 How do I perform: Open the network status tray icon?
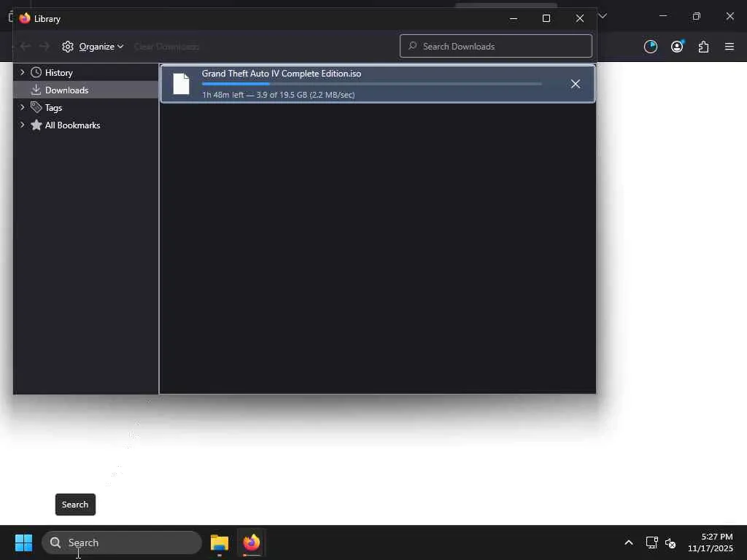click(651, 542)
